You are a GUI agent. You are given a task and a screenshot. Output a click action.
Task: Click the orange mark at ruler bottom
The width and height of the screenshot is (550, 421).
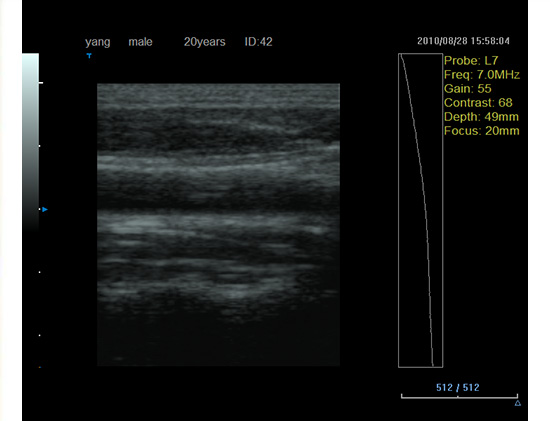pos(40,367)
